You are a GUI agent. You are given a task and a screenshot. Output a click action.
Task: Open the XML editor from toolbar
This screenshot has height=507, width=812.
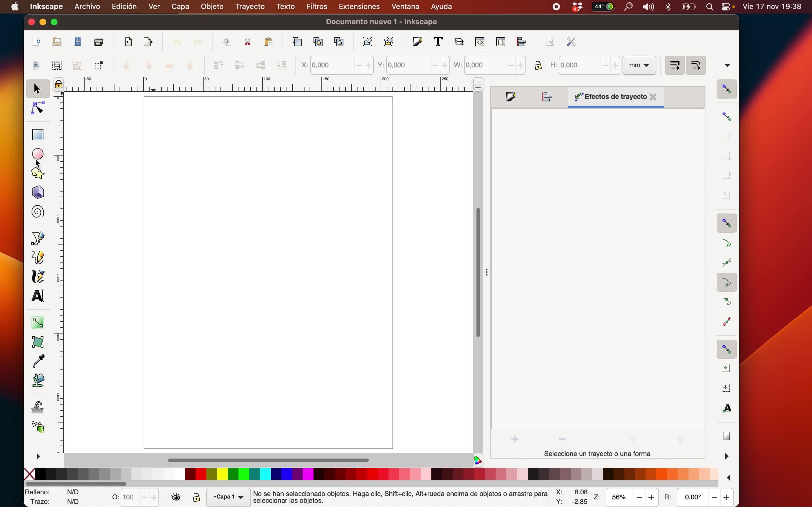480,42
